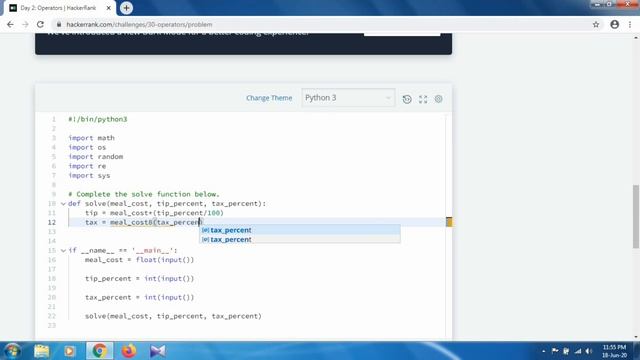Viewport: 640px width, 360px height.
Task: Click the solve(...) call on line 22
Action: [173, 316]
